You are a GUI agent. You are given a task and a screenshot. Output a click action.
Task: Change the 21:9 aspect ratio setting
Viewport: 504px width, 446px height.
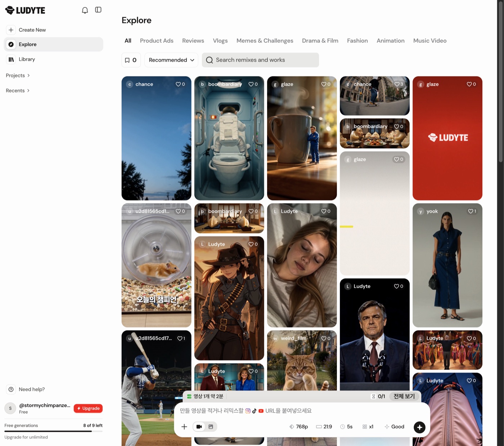click(x=324, y=427)
